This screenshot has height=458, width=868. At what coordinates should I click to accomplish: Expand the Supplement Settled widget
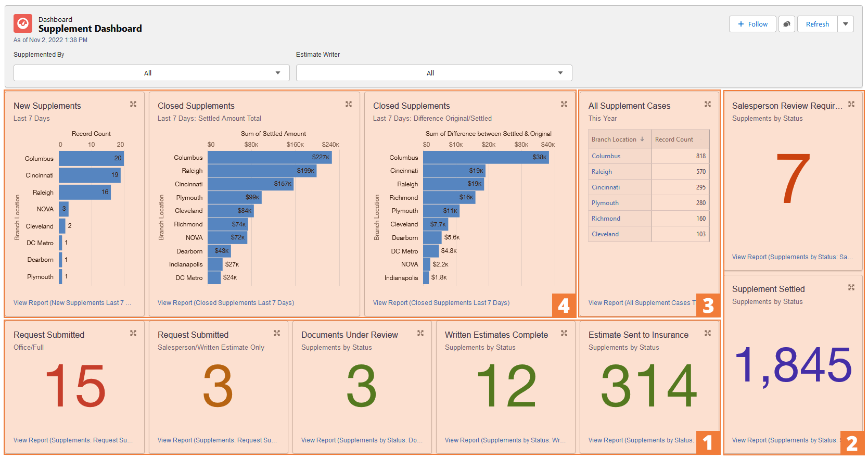tap(851, 288)
